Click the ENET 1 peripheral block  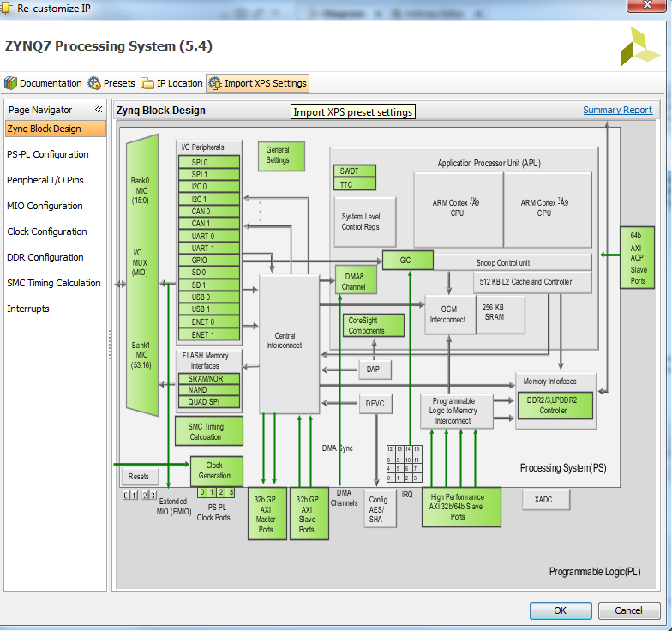(209, 334)
